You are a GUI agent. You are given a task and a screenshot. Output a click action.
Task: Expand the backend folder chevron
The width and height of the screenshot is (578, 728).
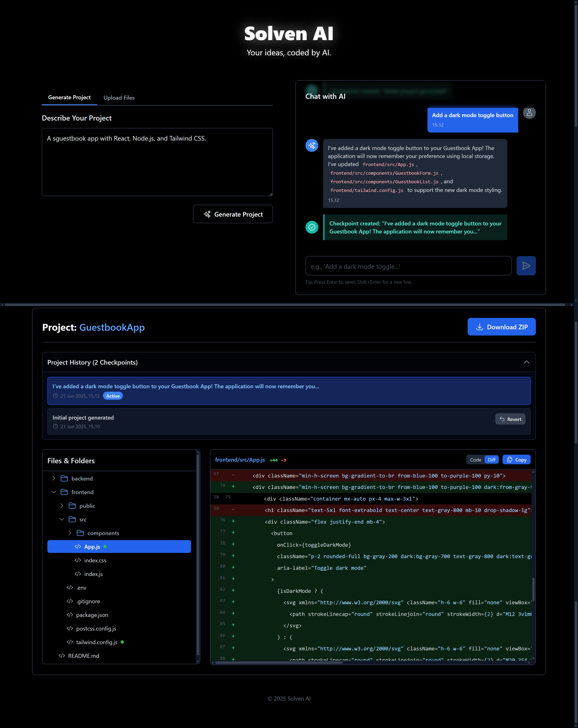pyautogui.click(x=54, y=479)
